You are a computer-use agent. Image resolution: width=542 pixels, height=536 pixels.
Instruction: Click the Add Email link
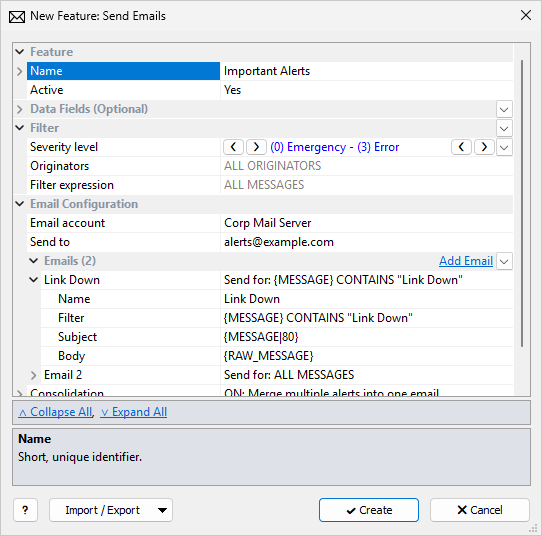click(x=466, y=261)
